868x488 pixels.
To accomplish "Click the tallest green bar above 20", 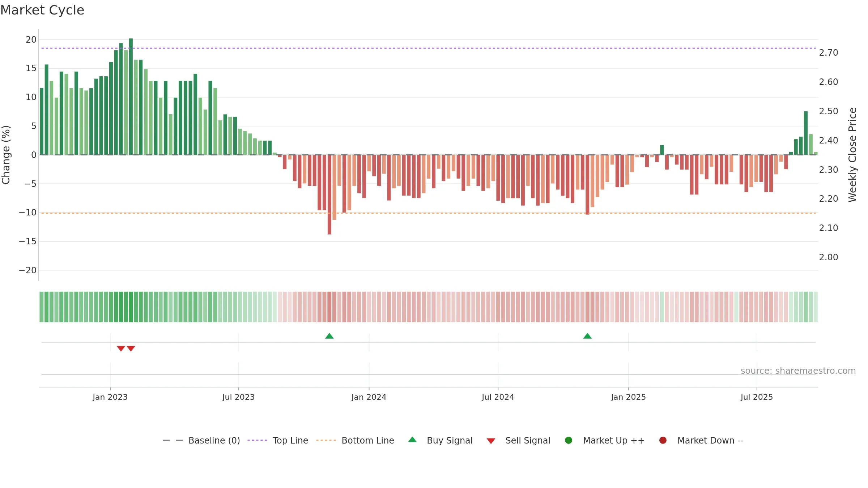I will (131, 97).
